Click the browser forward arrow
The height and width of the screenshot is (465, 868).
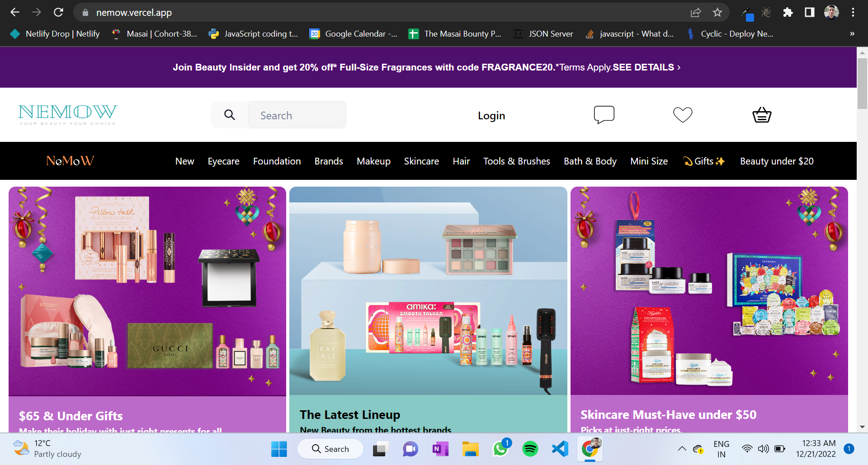pyautogui.click(x=37, y=12)
